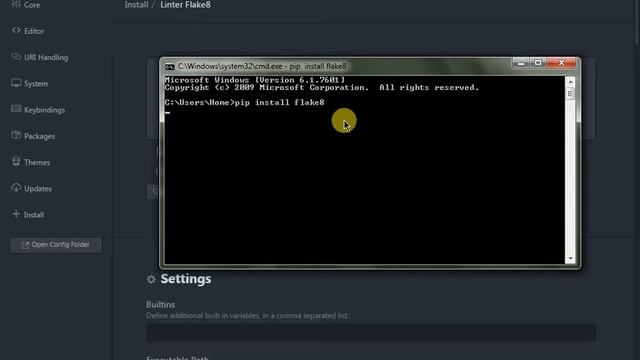Click the Themes paint bucket icon
This screenshot has height=360, width=640.
click(16, 161)
